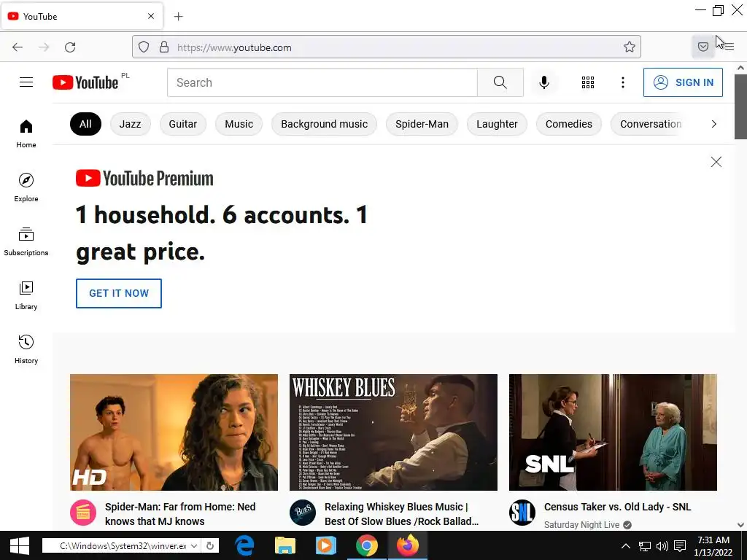This screenshot has height=560, width=747.
Task: Select the All filter chip
Action: pyautogui.click(x=86, y=124)
